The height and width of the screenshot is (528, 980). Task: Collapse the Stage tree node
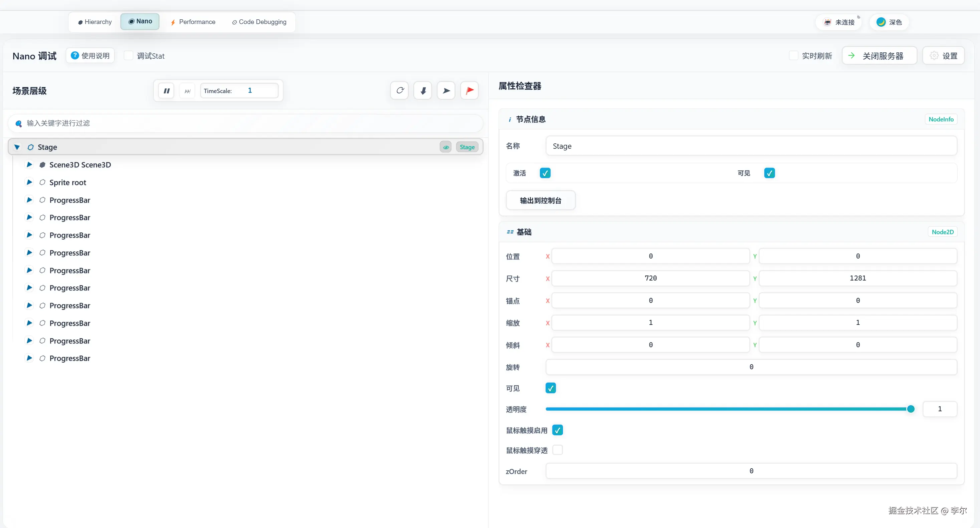17,147
